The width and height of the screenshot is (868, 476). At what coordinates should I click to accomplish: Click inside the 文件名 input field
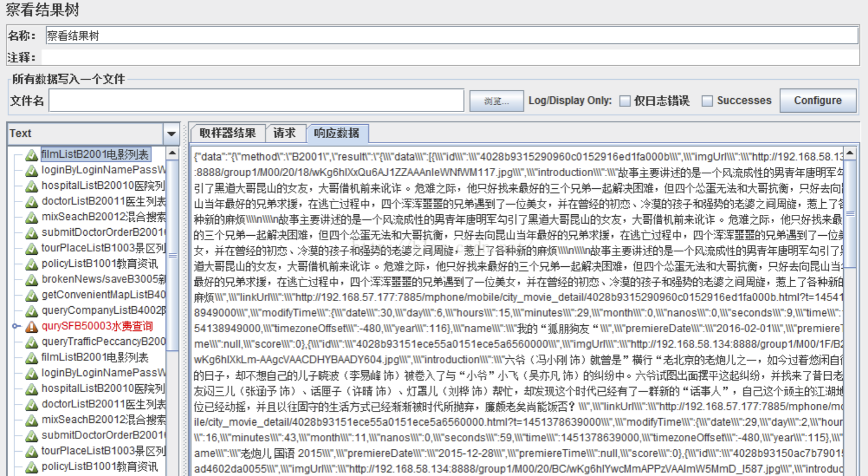coord(254,101)
